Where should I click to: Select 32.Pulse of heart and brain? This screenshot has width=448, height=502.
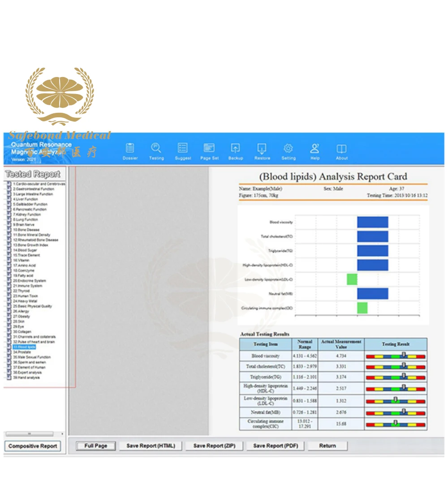coord(34,342)
